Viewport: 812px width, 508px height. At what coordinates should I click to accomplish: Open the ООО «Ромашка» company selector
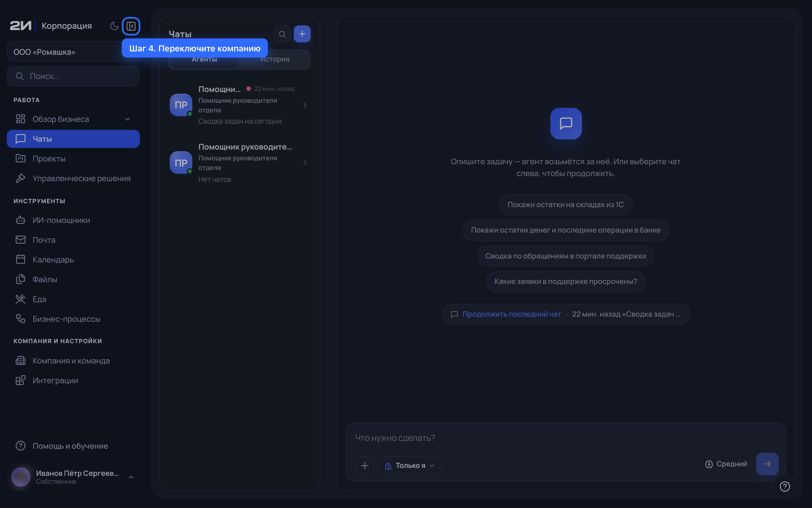73,52
